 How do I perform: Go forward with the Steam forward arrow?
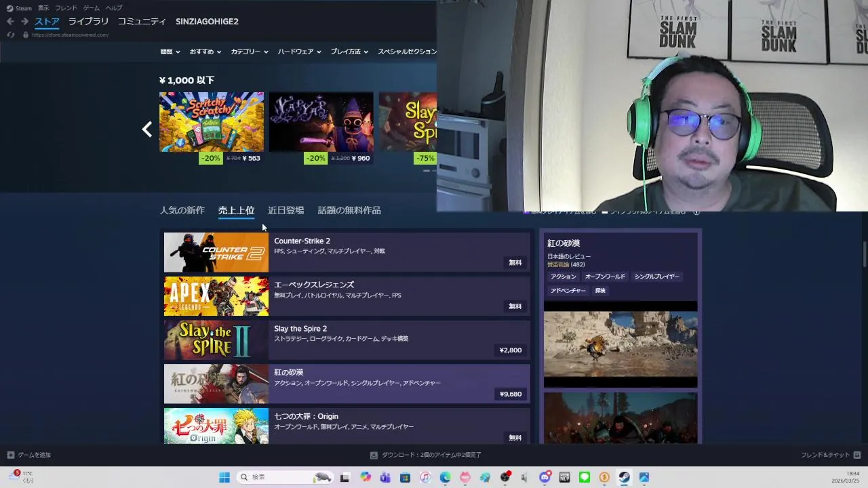point(24,21)
